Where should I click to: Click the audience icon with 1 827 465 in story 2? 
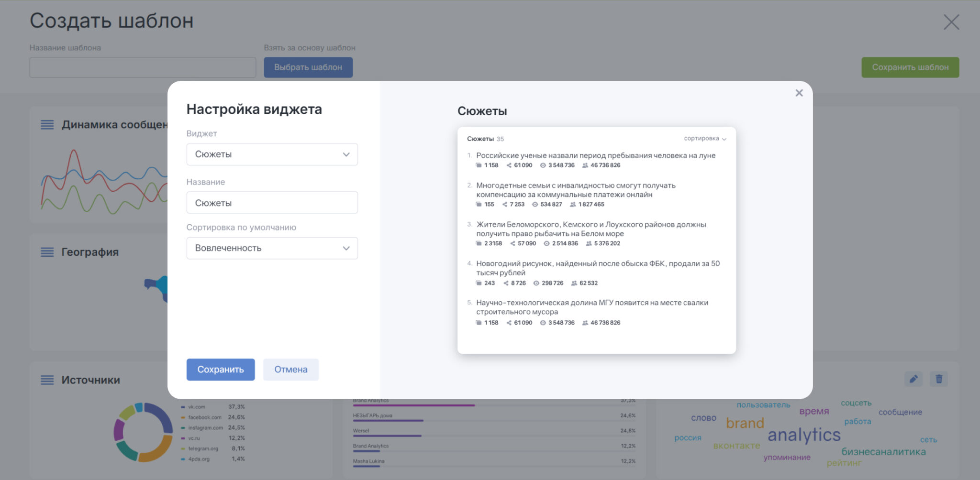coord(573,205)
